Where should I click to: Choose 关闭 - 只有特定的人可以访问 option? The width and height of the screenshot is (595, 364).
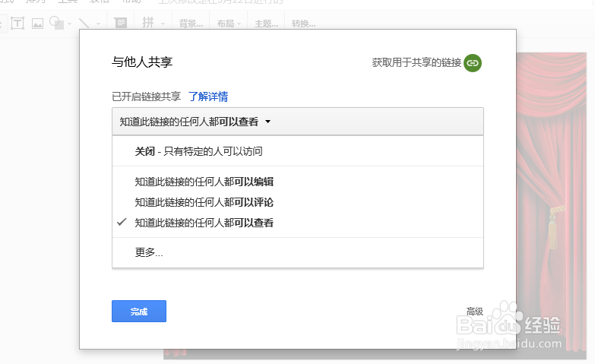pos(298,151)
